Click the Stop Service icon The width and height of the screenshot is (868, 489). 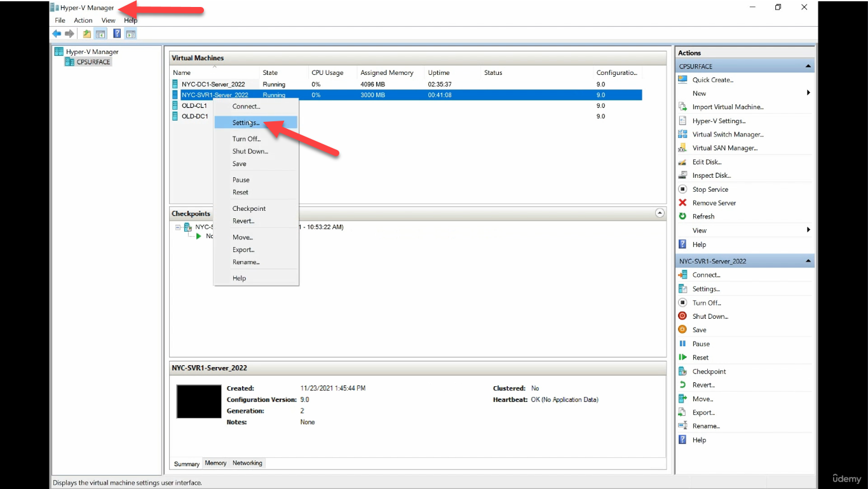tap(682, 189)
